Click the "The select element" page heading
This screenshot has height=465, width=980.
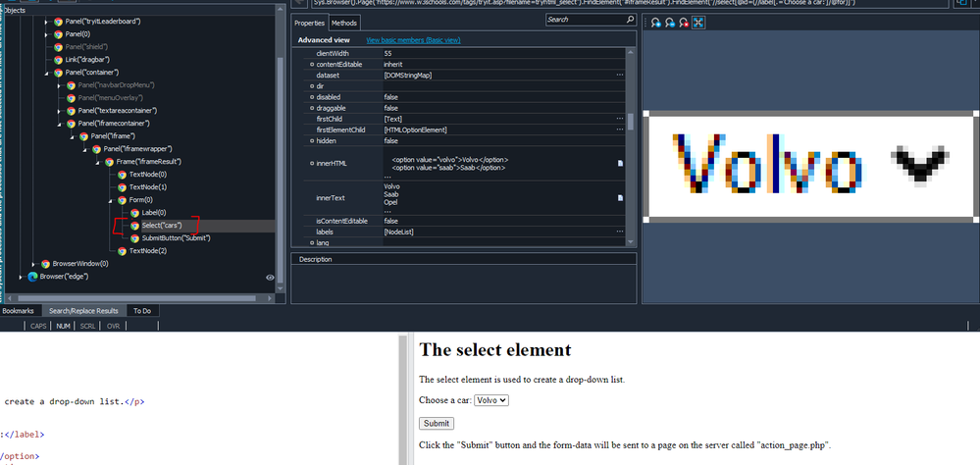(x=495, y=349)
